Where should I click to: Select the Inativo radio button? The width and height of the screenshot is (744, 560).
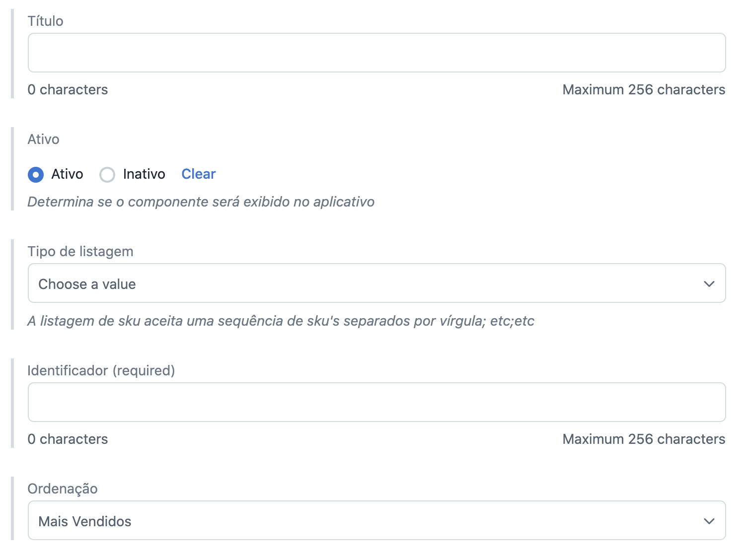107,175
